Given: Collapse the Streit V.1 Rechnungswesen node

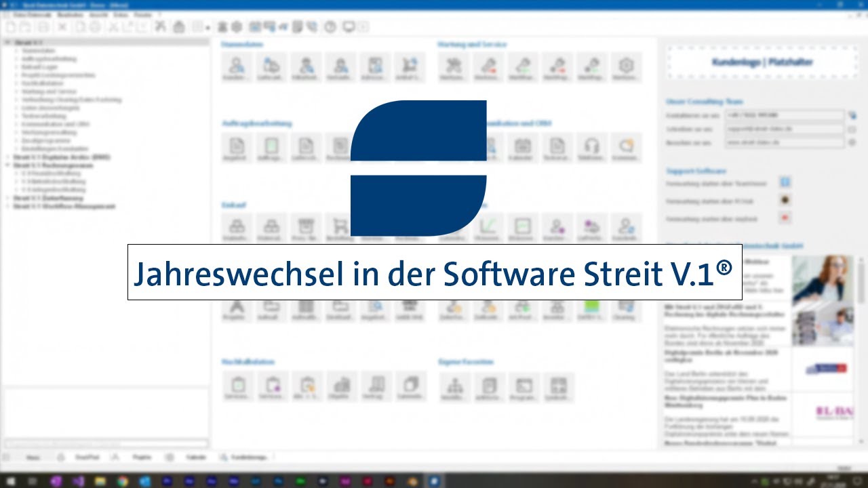Looking at the screenshot, I should [7, 165].
